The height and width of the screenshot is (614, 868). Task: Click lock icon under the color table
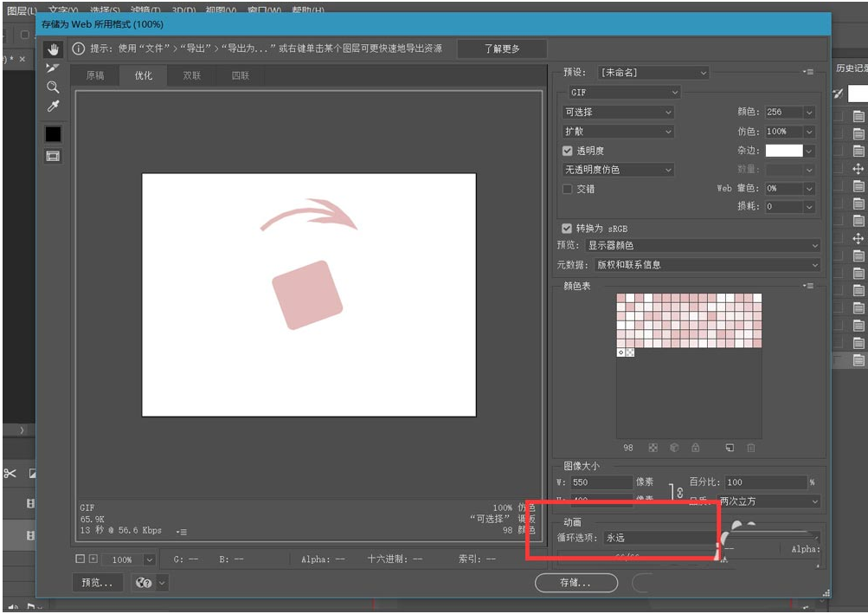[x=695, y=448]
